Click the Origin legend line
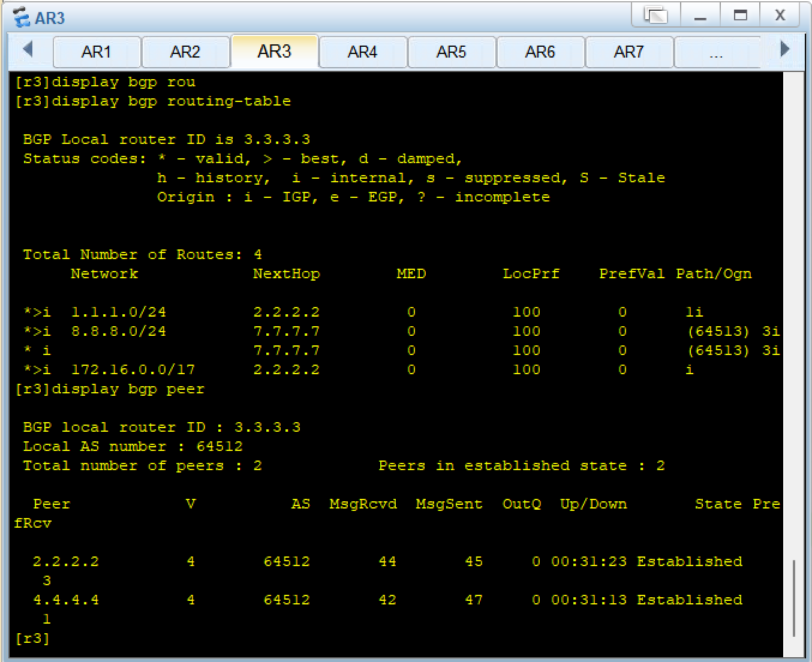 pyautogui.click(x=354, y=197)
